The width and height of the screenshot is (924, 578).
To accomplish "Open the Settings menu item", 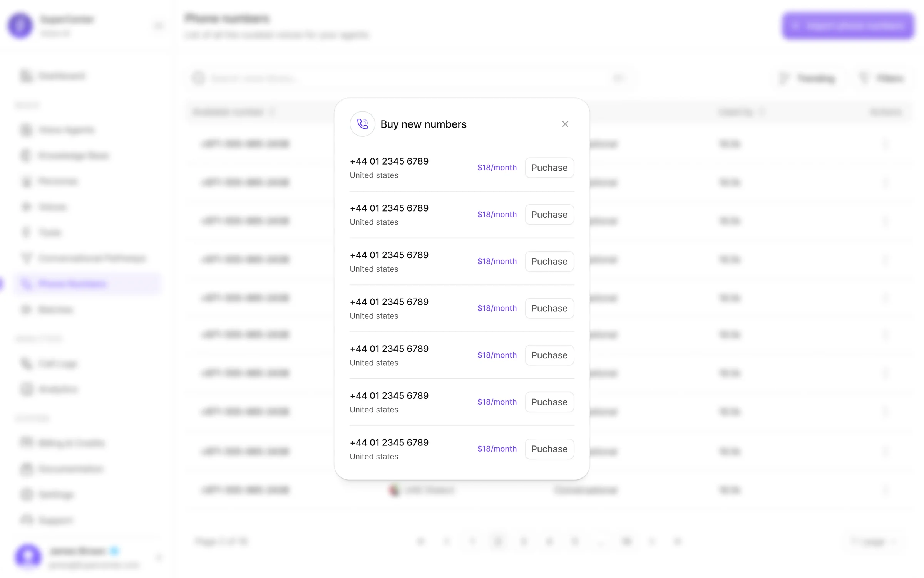I will (x=56, y=494).
